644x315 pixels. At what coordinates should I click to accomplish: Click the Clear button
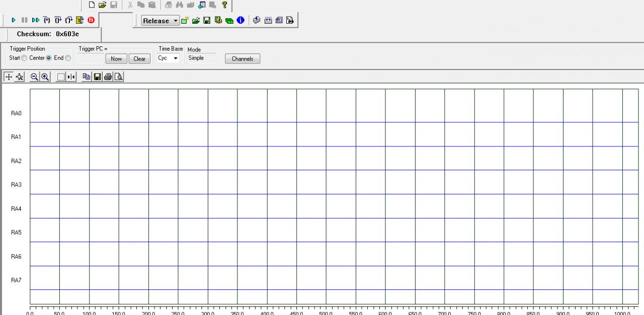pos(139,59)
